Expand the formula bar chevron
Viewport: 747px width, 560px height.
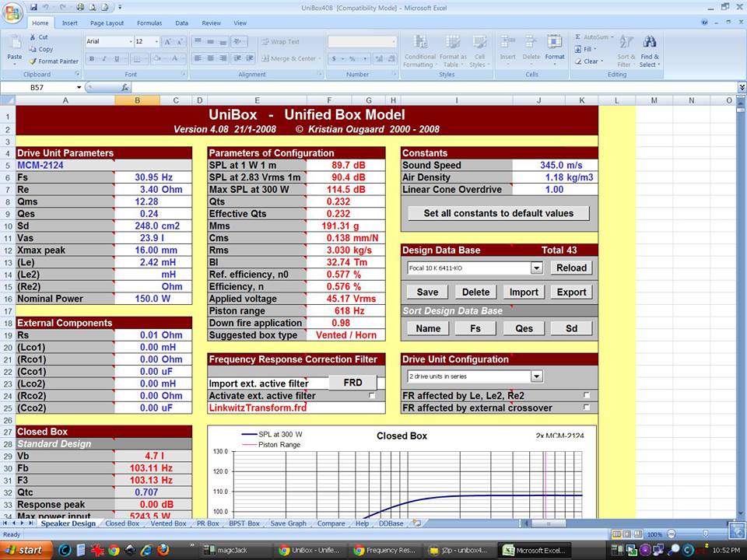[742, 88]
